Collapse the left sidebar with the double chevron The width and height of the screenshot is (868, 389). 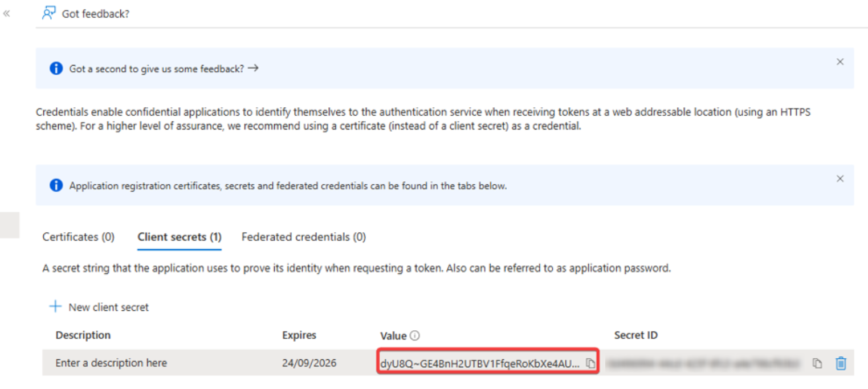click(x=7, y=13)
